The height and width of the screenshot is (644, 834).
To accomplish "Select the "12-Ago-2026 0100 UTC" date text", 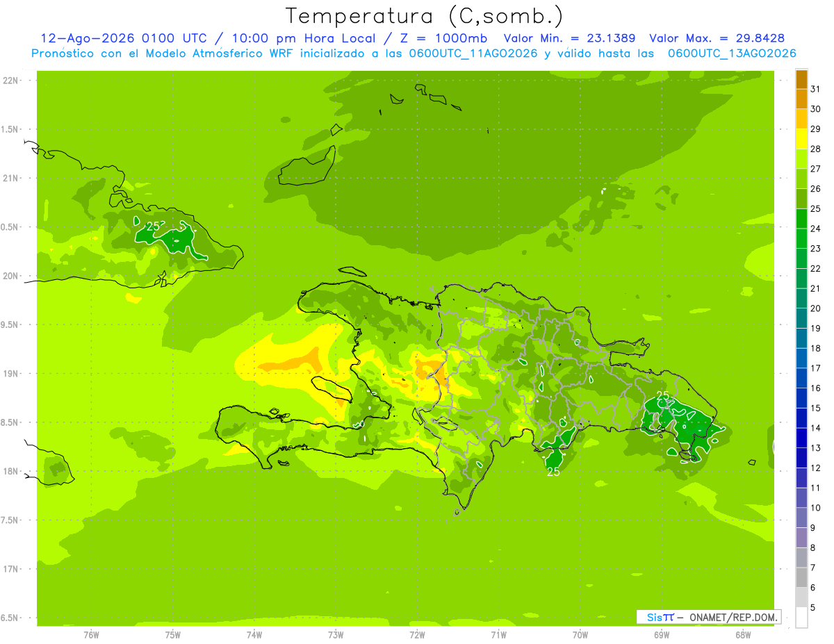I will tap(123, 39).
